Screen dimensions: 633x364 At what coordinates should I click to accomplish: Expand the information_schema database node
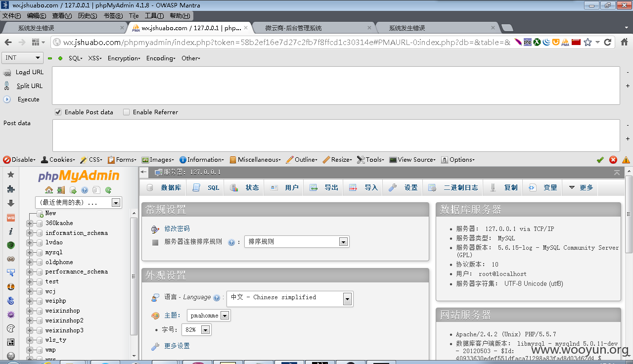(30, 233)
